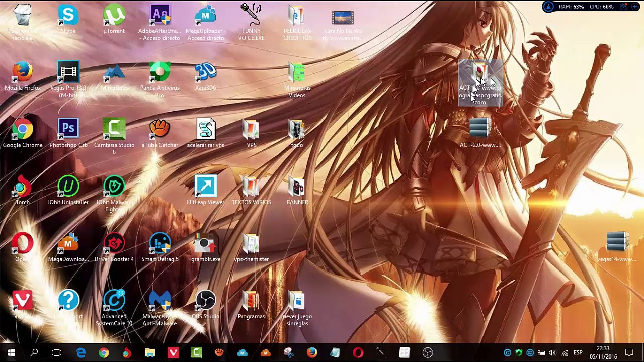Select the Advanced SystemCare 10 icon
The width and height of the screenshot is (644, 362).
pyautogui.click(x=114, y=308)
